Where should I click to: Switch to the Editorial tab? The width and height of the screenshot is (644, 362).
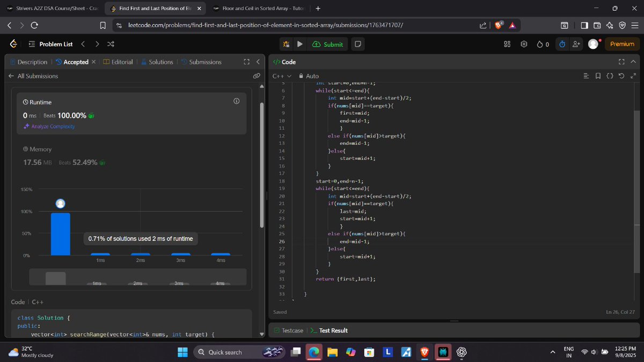click(121, 62)
